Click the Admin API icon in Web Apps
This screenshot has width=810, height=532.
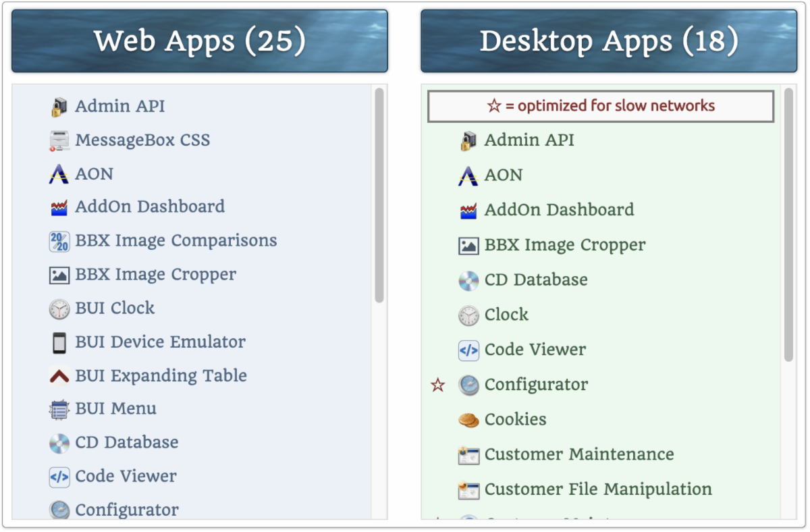click(x=59, y=107)
